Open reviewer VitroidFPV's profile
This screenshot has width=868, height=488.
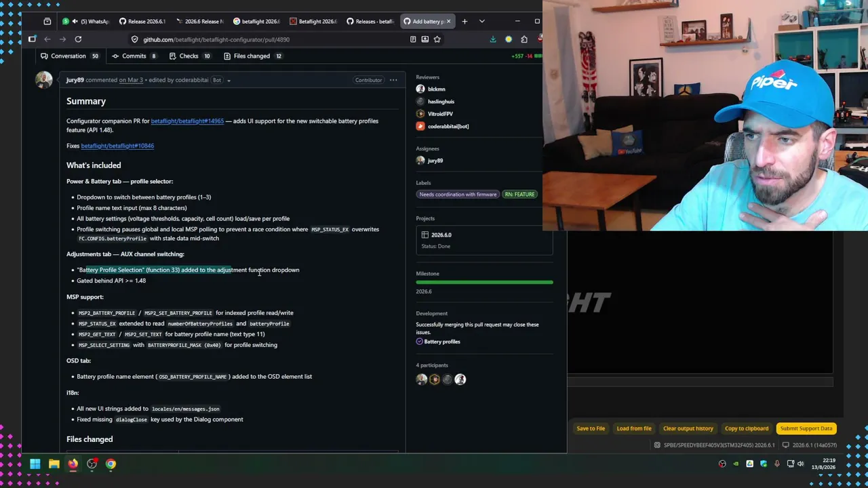click(x=440, y=114)
